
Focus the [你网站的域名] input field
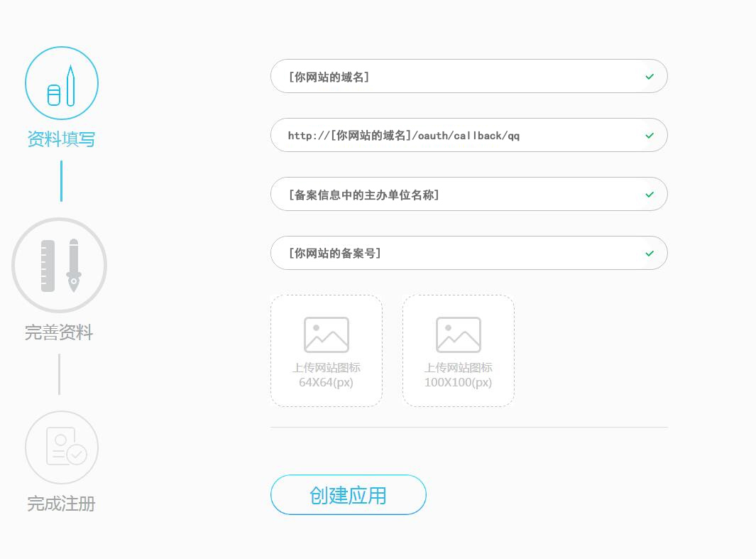tap(469, 76)
